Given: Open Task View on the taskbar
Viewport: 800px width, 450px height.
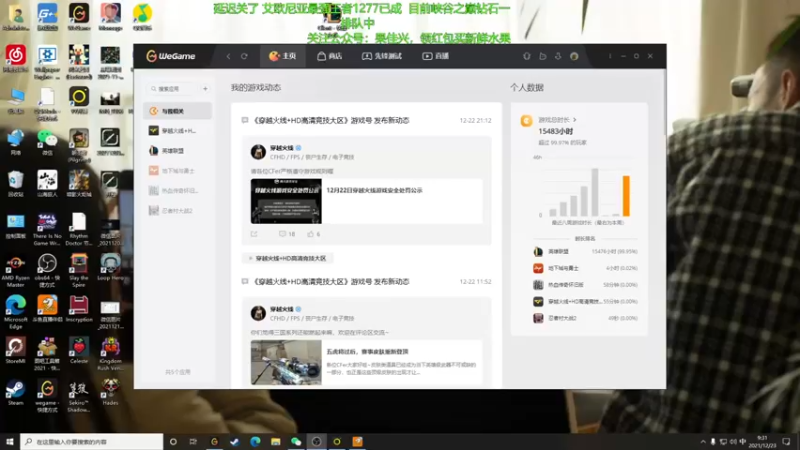Looking at the screenshot, I should [x=193, y=442].
